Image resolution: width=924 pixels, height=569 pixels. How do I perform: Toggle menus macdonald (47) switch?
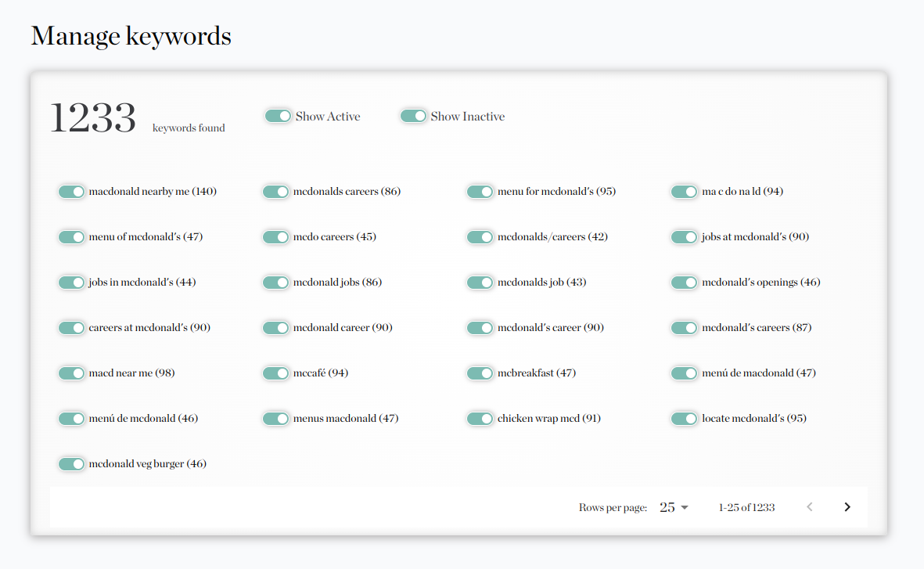point(275,419)
